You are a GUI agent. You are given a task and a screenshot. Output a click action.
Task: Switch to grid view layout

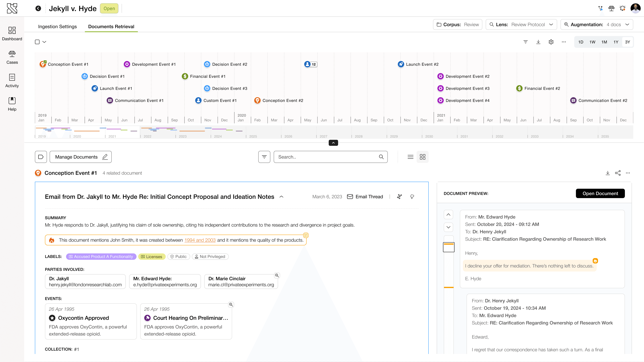(x=422, y=157)
